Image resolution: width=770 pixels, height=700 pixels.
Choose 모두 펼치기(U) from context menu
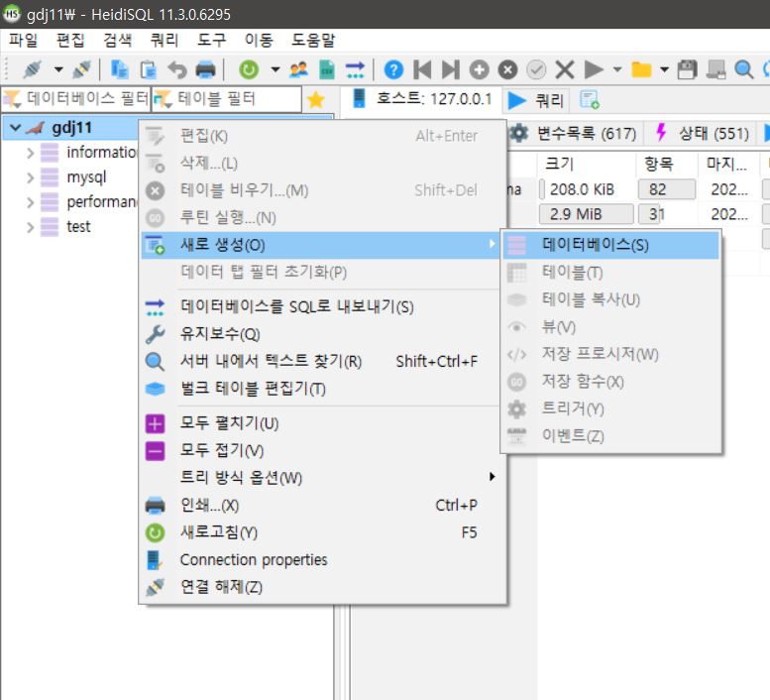(323, 423)
